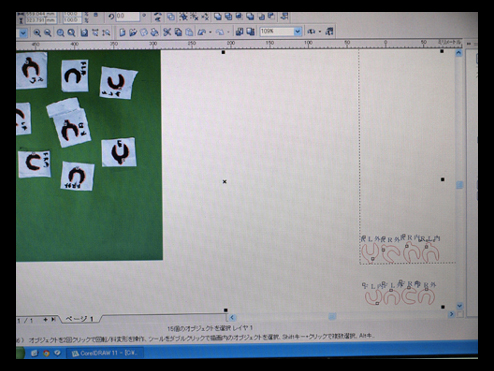This screenshot has height=371, width=494.
Task: Click the Zoom In magnifier icon
Action: point(37,33)
